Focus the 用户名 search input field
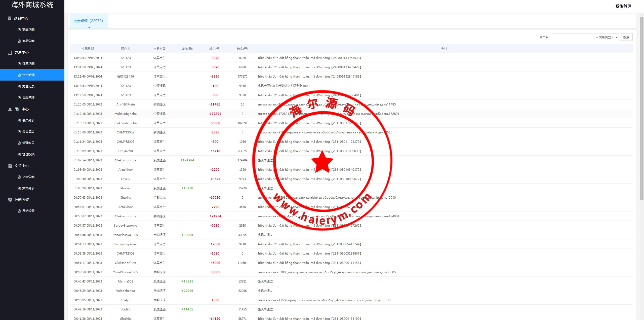 (x=572, y=37)
